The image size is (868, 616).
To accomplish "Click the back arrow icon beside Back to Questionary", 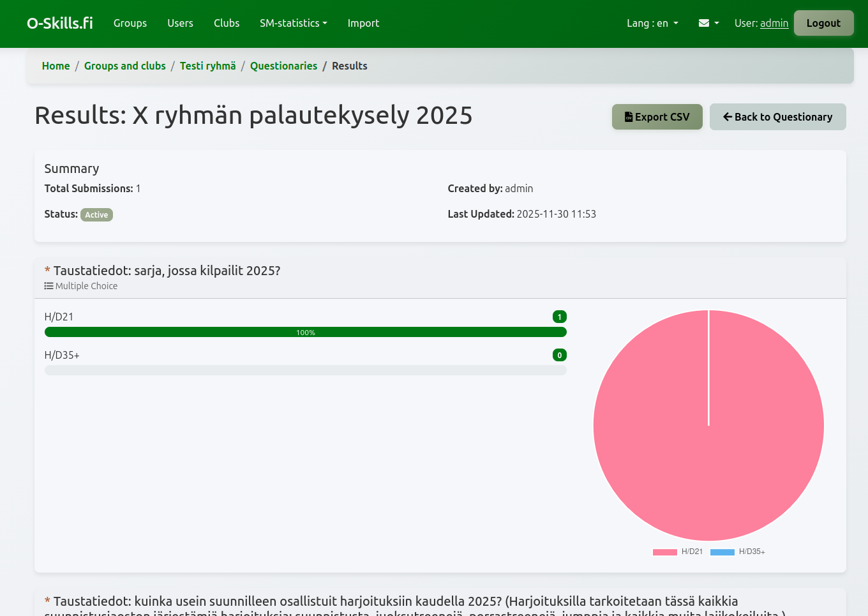I will 728,116.
